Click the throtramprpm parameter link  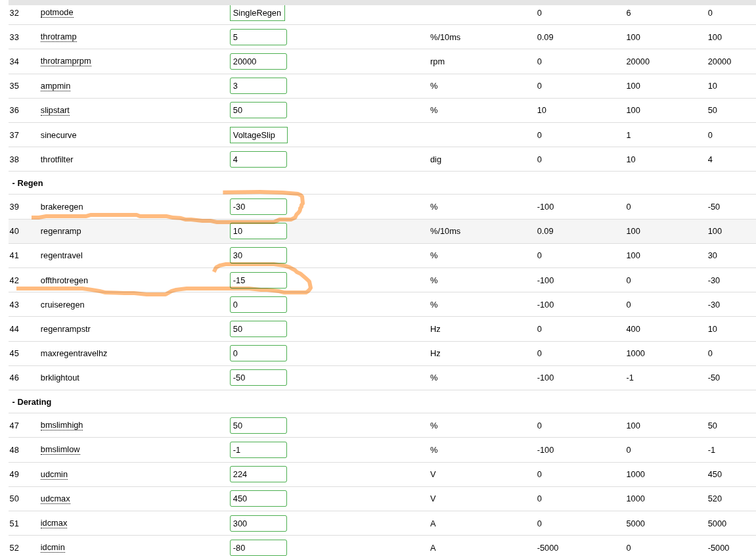tap(66, 61)
